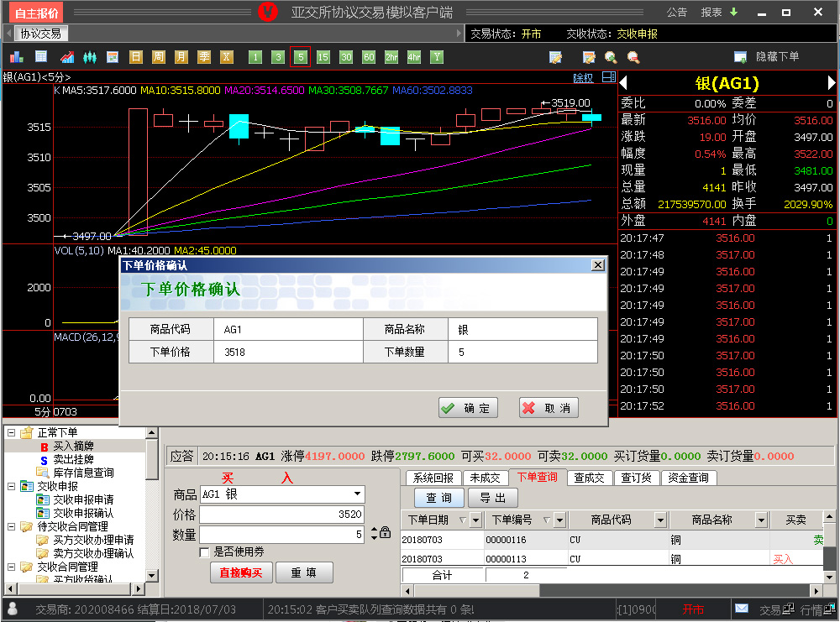
Task: Switch to the 未成交 tab
Action: (485, 478)
